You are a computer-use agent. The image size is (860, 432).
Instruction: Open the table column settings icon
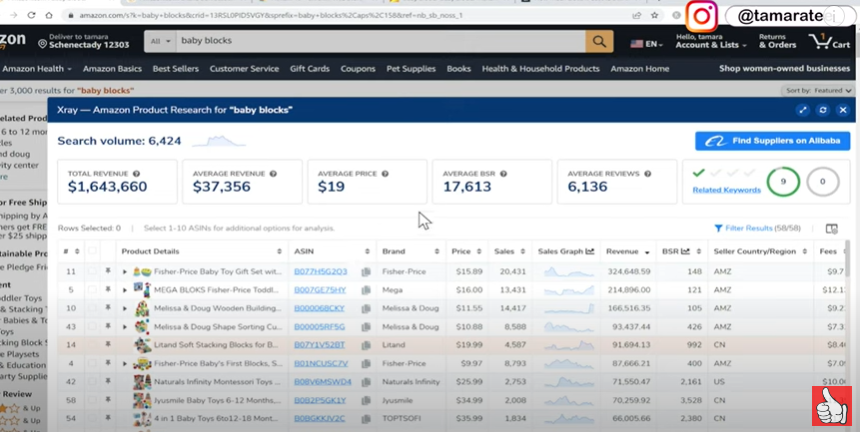click(x=831, y=229)
